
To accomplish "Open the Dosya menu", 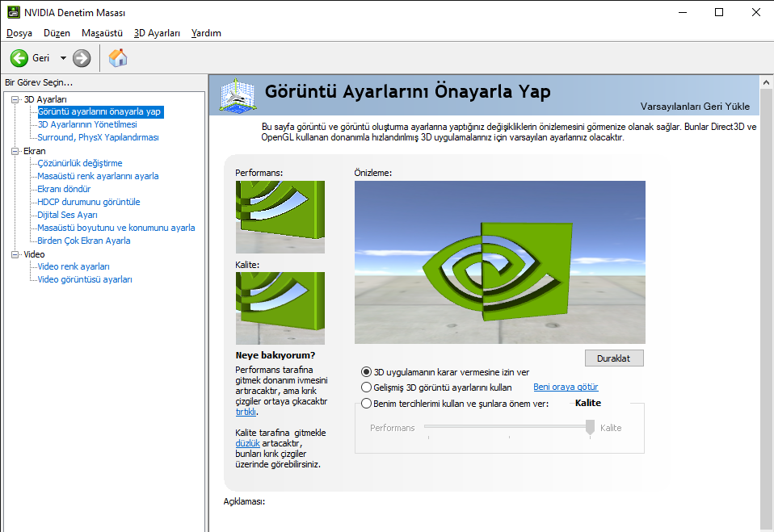I will [19, 33].
